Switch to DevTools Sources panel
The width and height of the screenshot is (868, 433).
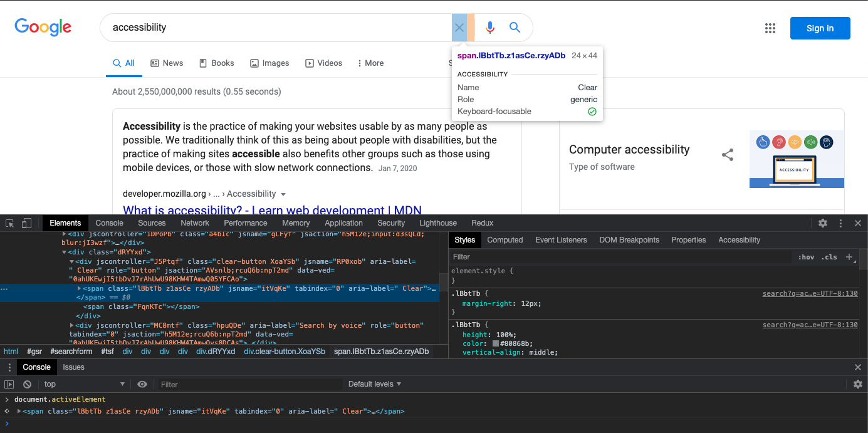[x=152, y=223]
